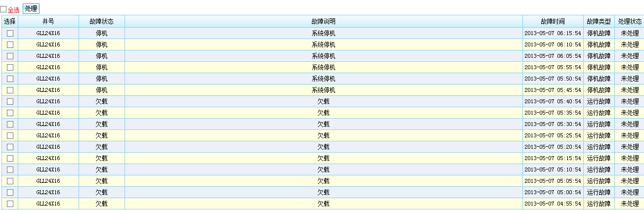This screenshot has width=644, height=210.
Task: Click the GLI24X16 well number in the 05:10:54 row
Action: 48,169
